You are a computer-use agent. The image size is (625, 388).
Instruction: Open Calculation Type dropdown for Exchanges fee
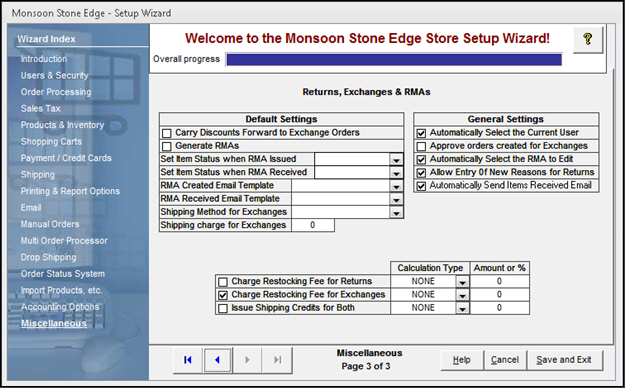pos(462,295)
